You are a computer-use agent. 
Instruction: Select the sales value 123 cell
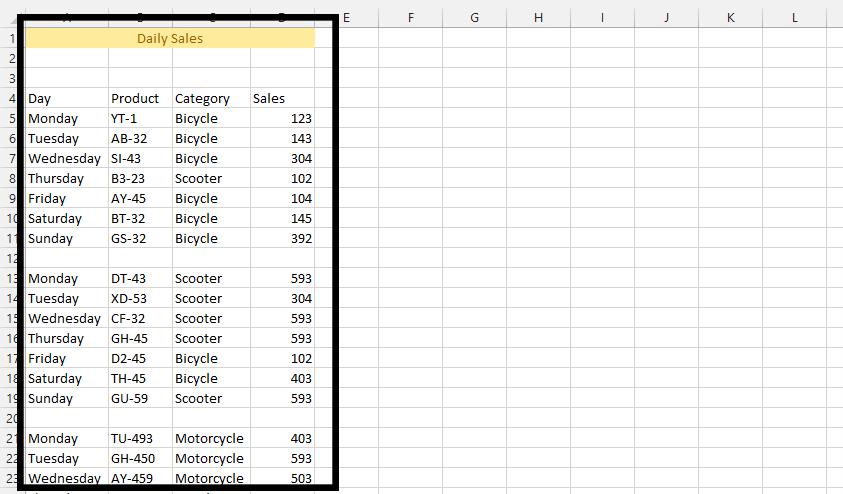(282, 118)
